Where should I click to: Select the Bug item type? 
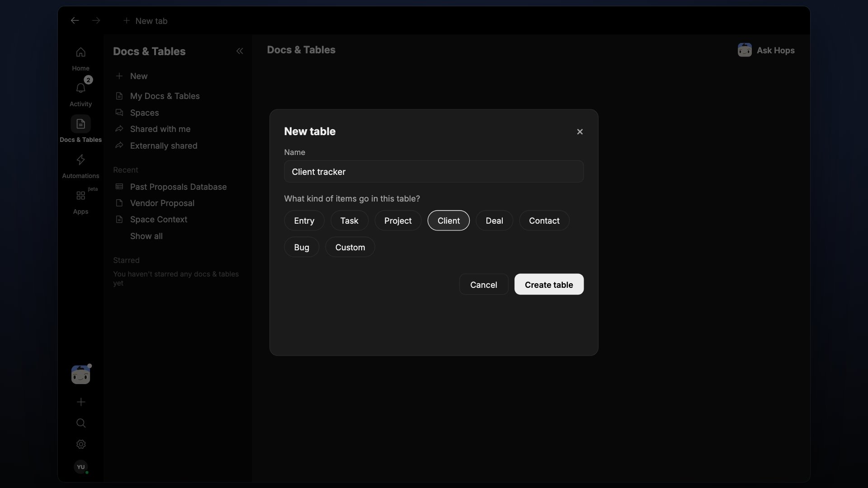coord(302,247)
